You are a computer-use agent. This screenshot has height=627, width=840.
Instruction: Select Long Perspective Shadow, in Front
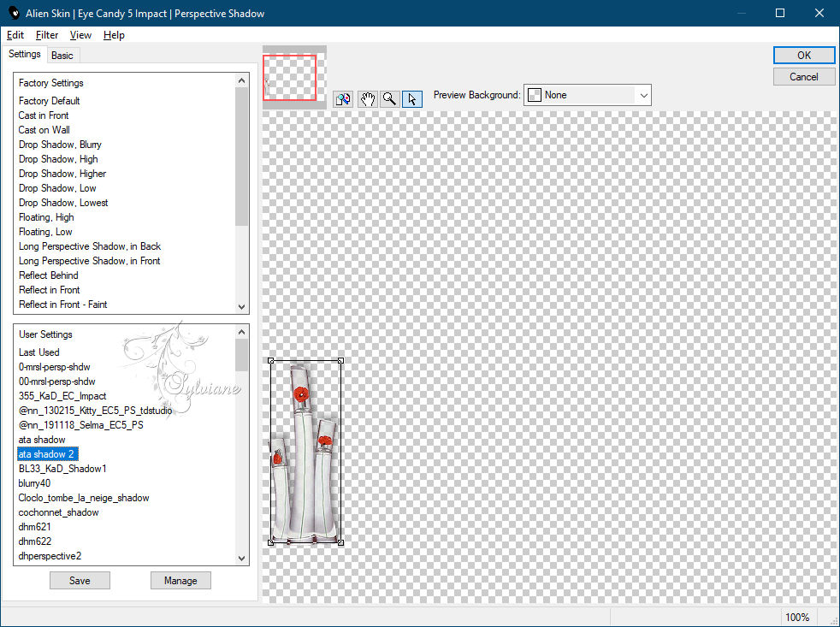[x=90, y=260]
